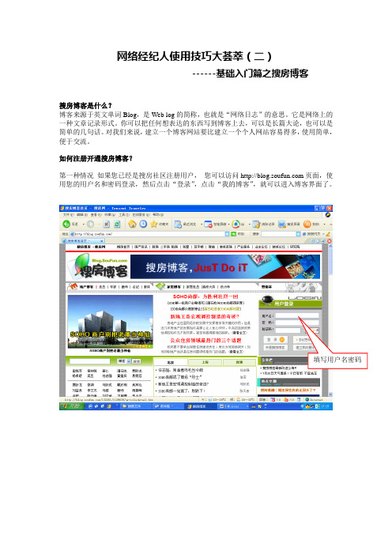Open the 文件 menu in browser
This screenshot has width=392, height=555.
click(66, 215)
